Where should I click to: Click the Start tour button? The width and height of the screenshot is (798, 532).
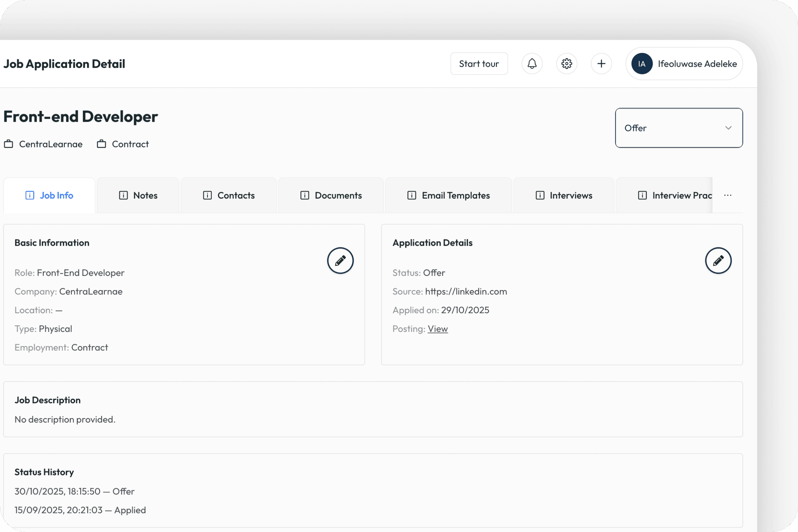pyautogui.click(x=479, y=64)
